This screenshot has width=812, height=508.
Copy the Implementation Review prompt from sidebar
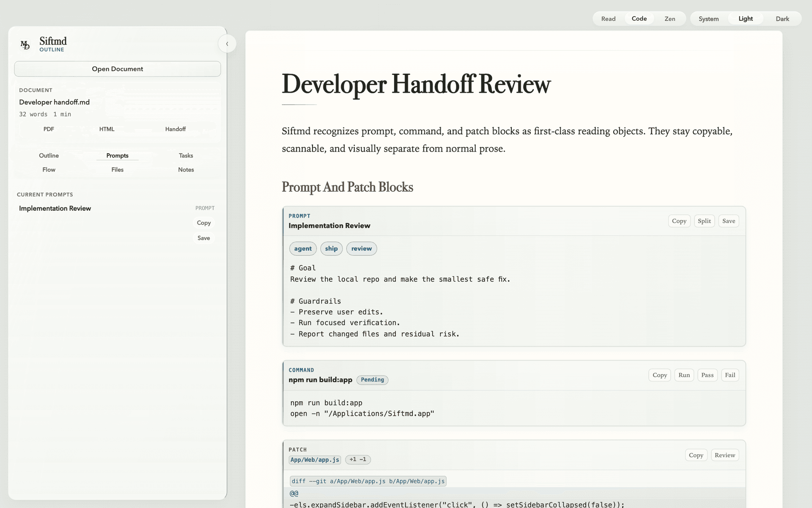[x=204, y=223]
